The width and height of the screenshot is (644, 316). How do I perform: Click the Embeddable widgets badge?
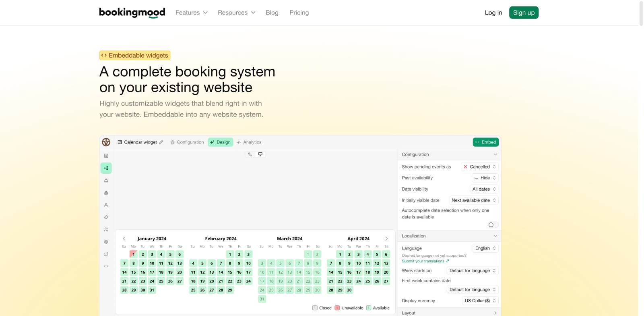135,55
